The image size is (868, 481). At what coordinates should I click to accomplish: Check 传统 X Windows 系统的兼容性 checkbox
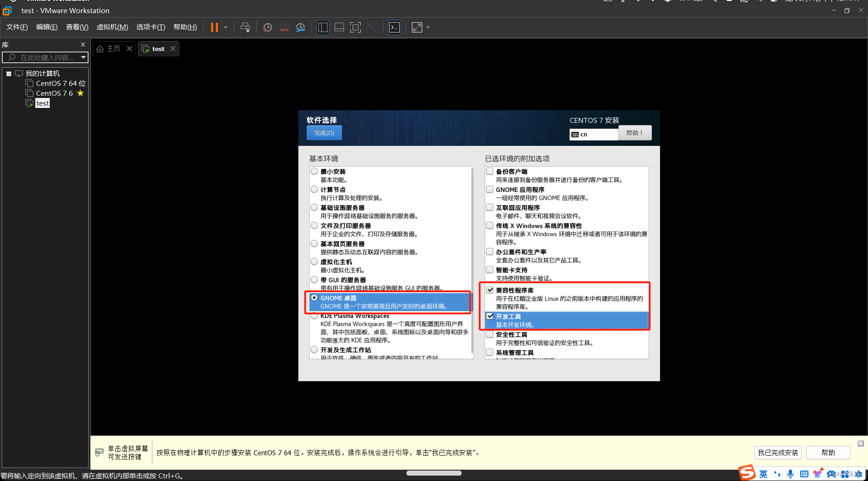point(490,225)
